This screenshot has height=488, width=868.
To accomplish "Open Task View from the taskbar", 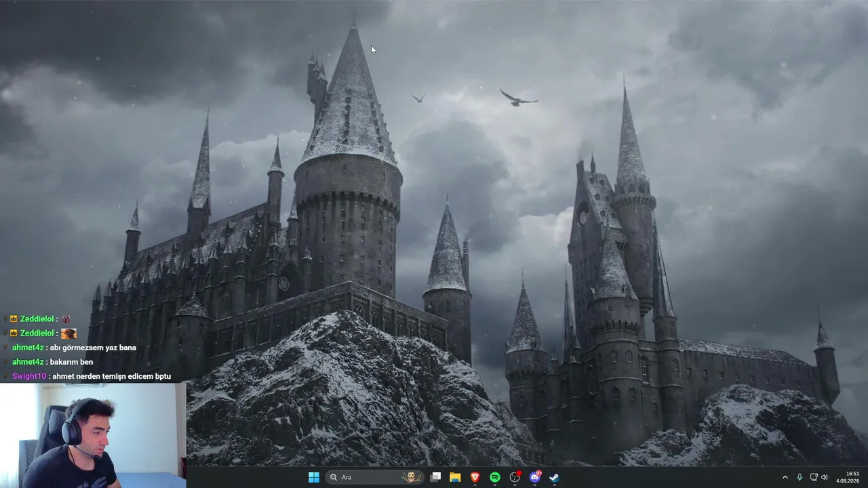I will pos(436,477).
